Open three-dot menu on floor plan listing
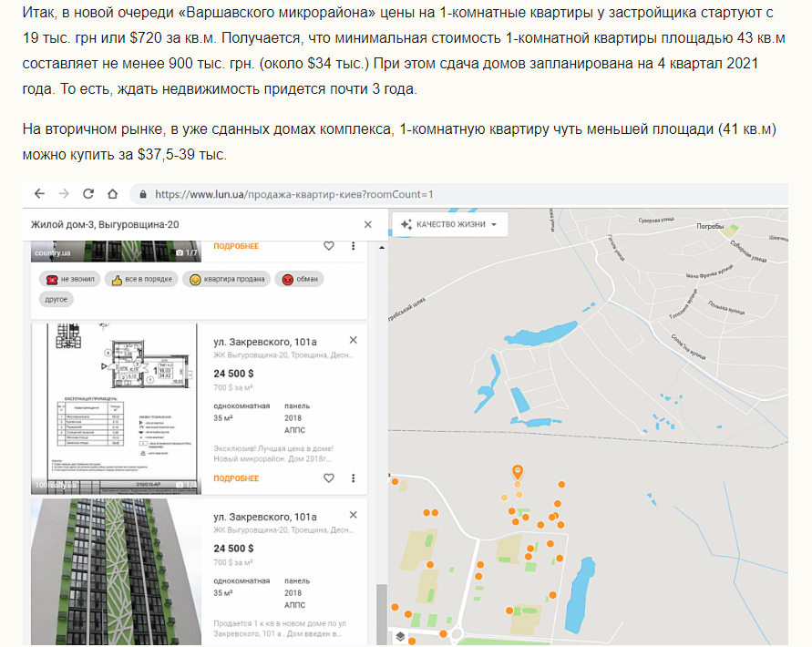 [x=353, y=478]
